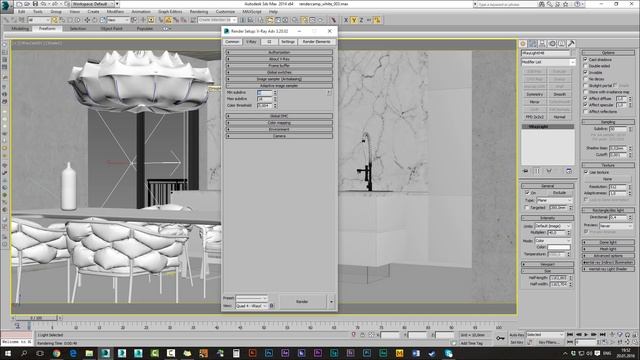Open the intensity Units dropdown
The width and height of the screenshot is (640, 360).
[x=552, y=226]
